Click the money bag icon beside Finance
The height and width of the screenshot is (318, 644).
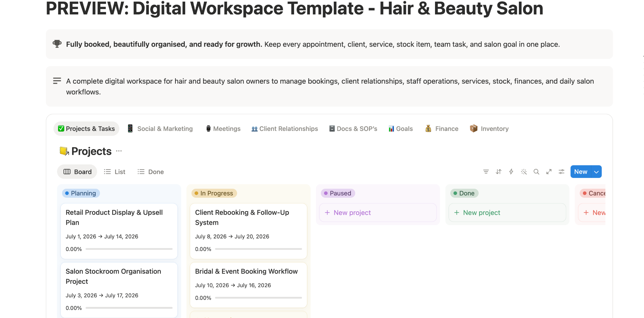point(428,129)
